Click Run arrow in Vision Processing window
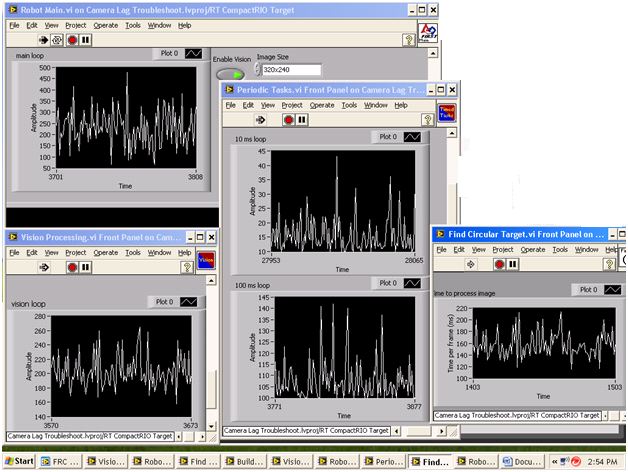This screenshot has width=628, height=472. (44, 267)
